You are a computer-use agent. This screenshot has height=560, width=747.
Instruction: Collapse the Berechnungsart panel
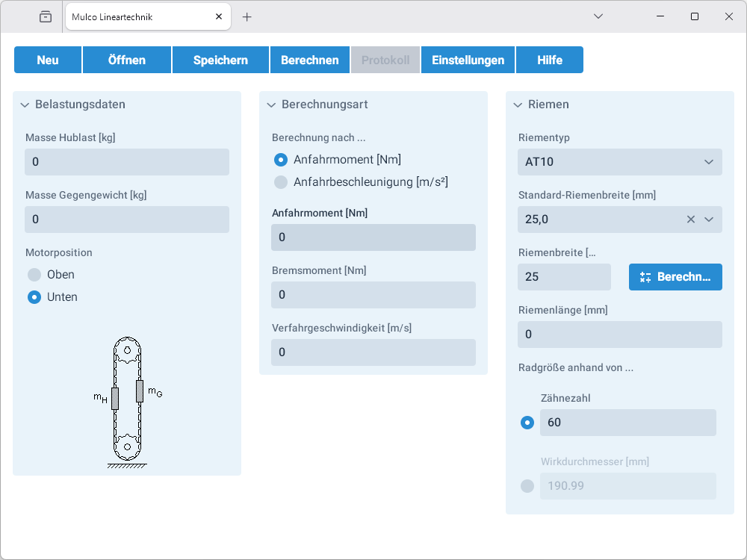pyautogui.click(x=271, y=105)
